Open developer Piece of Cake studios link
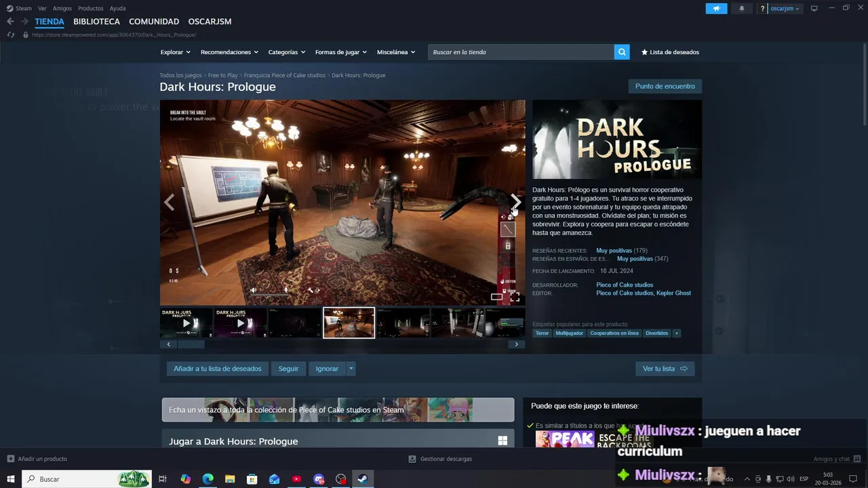The image size is (868, 488). pyautogui.click(x=625, y=285)
